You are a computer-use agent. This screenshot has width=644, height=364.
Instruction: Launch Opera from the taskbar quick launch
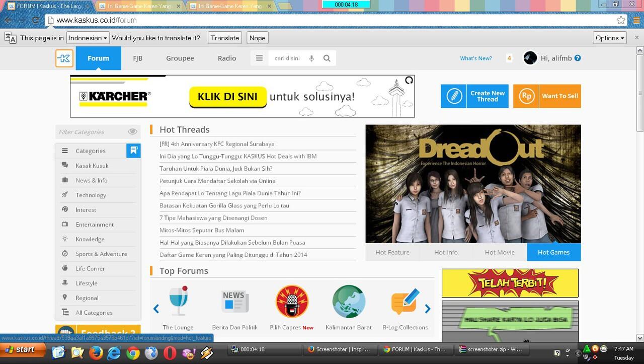coord(170,353)
